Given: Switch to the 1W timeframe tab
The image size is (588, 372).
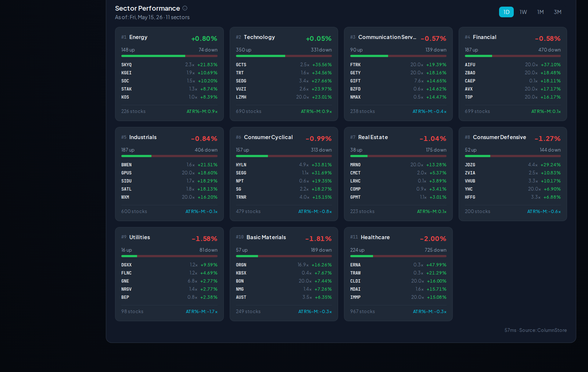Looking at the screenshot, I should point(523,12).
